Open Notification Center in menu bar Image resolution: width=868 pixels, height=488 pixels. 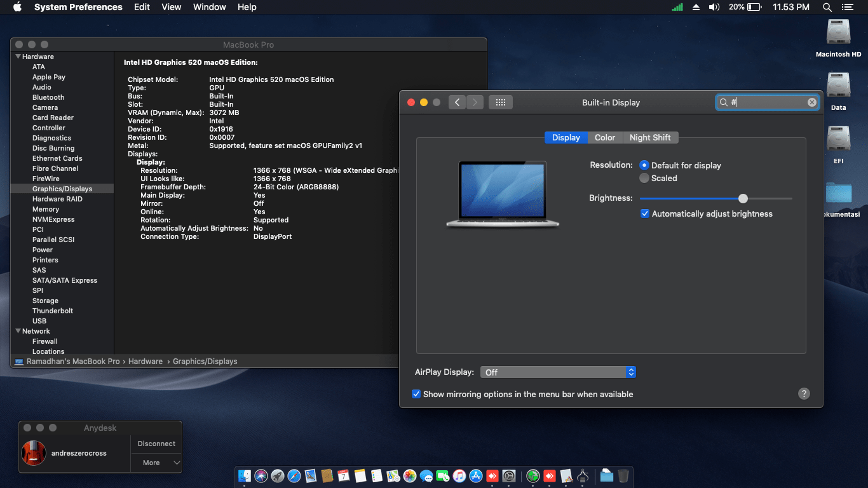[x=847, y=7]
